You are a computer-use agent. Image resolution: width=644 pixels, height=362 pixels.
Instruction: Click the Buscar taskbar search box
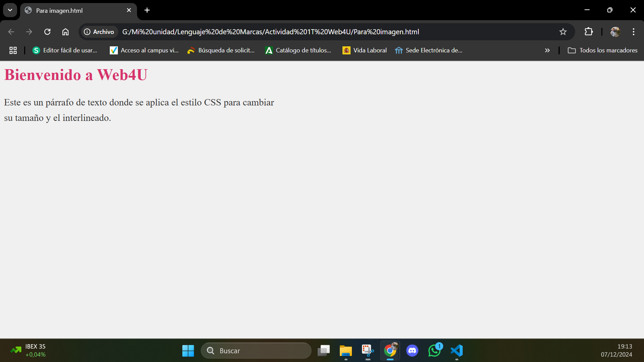tap(256, 351)
